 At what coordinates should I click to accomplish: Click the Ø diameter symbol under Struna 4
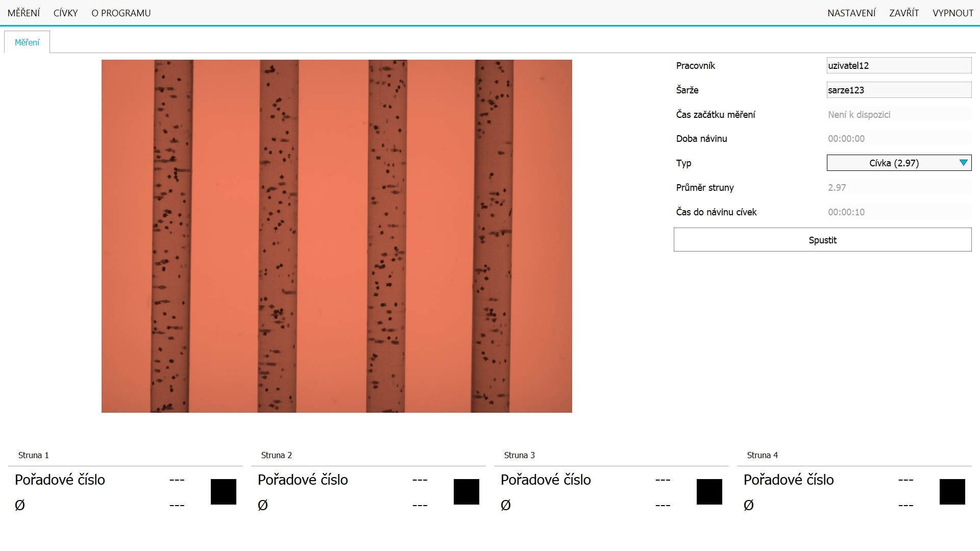(x=749, y=505)
